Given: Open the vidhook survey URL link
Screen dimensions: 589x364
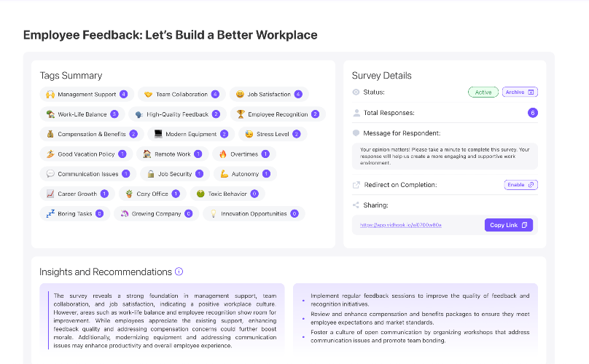Looking at the screenshot, I should click(400, 225).
